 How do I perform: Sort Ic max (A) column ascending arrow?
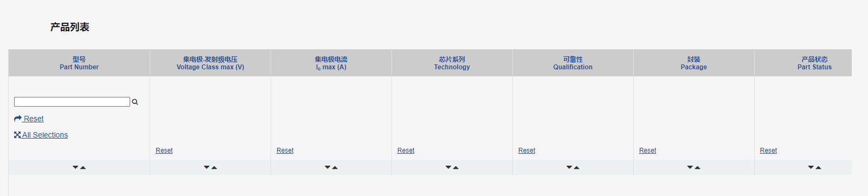[x=335, y=167]
